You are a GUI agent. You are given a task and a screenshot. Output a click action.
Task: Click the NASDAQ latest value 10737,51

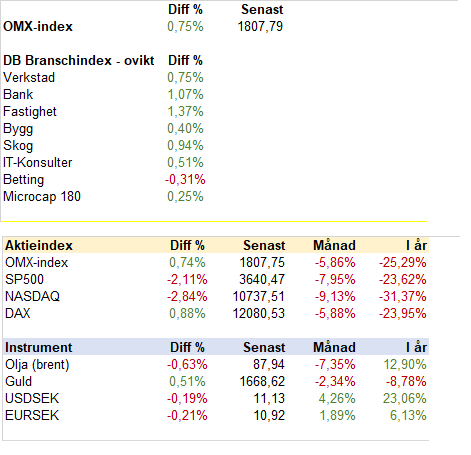click(259, 297)
